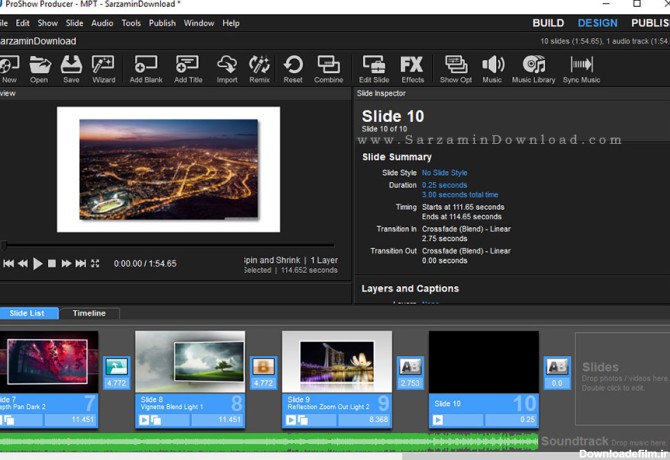Open the Publish menu
Image resolution: width=670 pixels, height=460 pixels.
click(x=161, y=23)
